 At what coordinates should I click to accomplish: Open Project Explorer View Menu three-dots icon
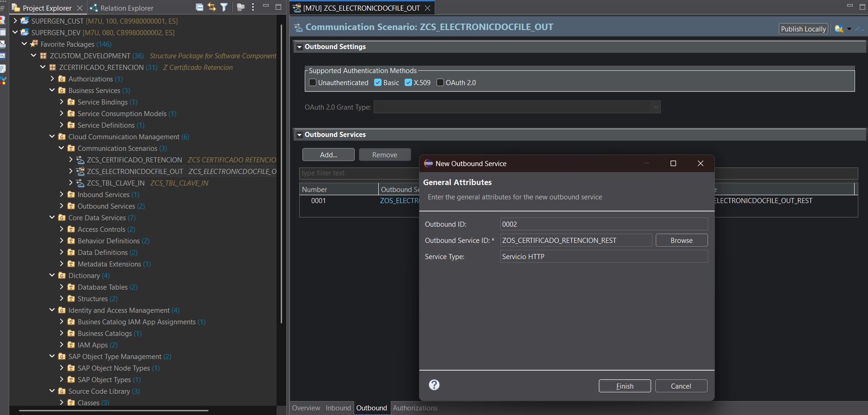tap(252, 7)
